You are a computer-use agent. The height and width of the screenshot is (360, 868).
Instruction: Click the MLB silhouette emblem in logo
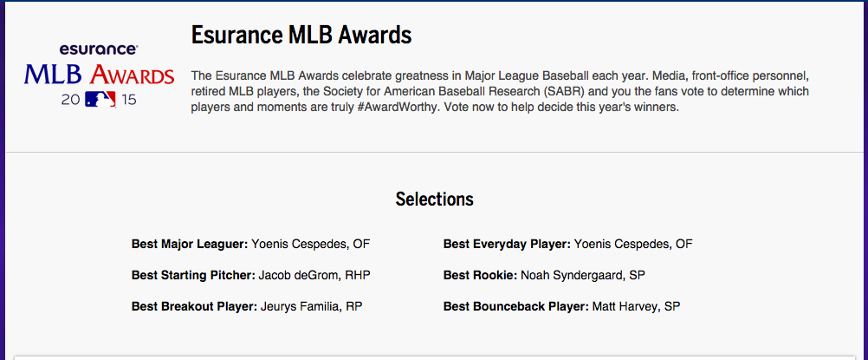pyautogui.click(x=100, y=99)
